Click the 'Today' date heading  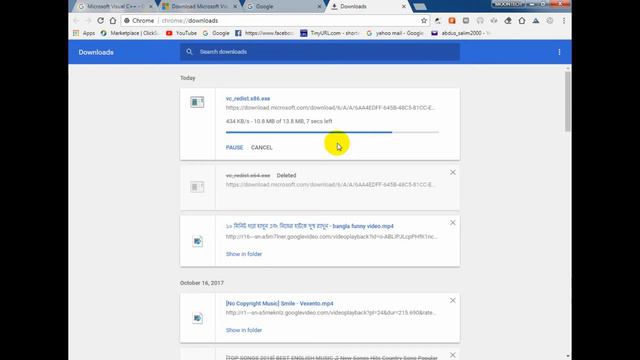coord(188,78)
